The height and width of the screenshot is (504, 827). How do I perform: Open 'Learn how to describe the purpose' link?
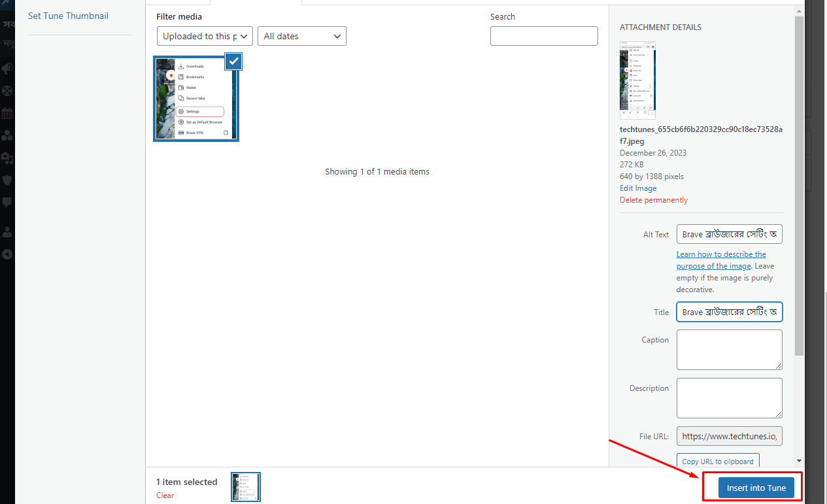[x=721, y=260]
